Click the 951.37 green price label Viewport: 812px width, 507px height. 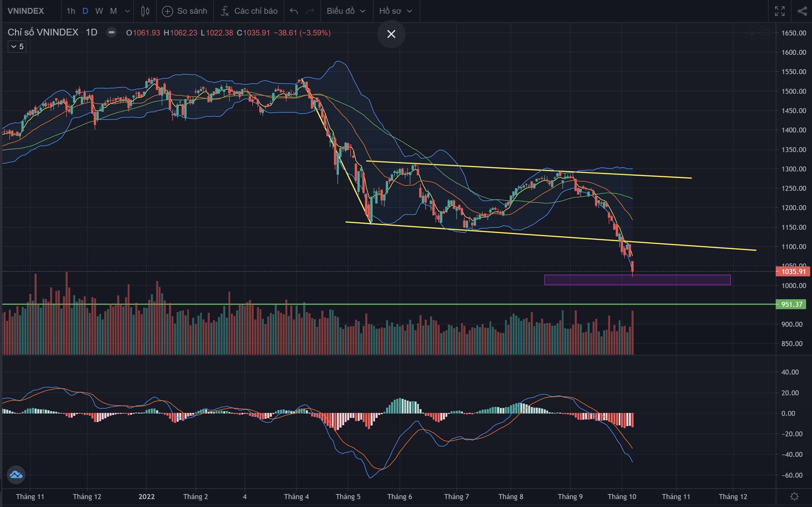[791, 304]
